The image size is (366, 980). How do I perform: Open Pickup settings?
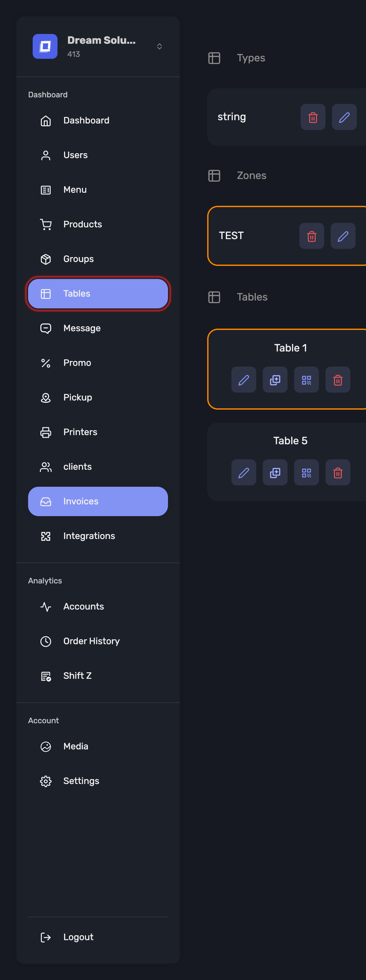[x=98, y=398]
